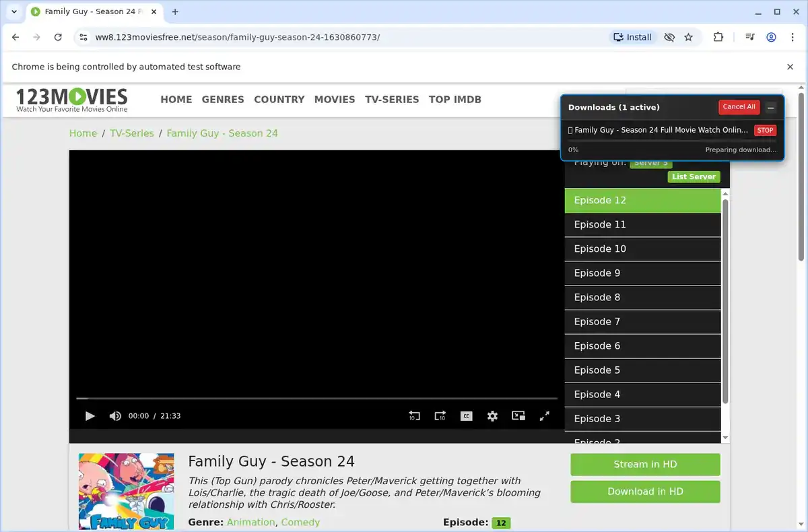Viewport: 808px width, 532px height.
Task: Click the TV-Series breadcrumb link
Action: [x=132, y=133]
